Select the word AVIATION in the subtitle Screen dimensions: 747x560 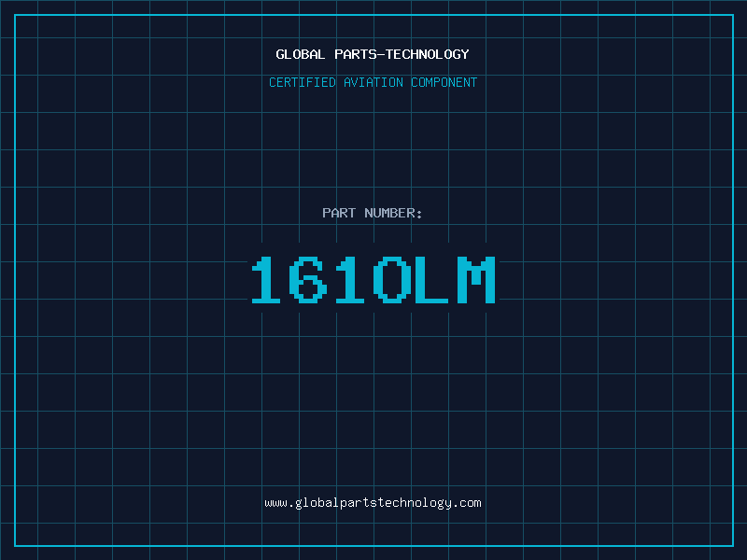[373, 82]
